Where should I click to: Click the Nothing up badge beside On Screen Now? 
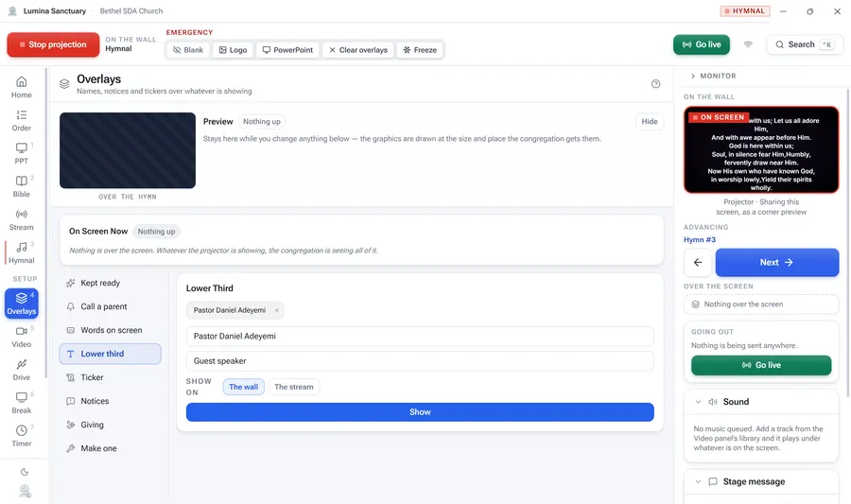click(156, 232)
